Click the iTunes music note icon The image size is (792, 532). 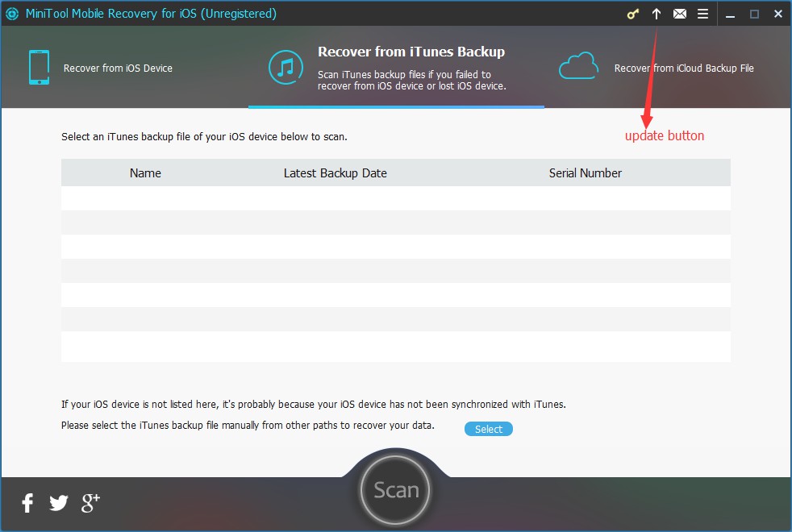pos(286,67)
